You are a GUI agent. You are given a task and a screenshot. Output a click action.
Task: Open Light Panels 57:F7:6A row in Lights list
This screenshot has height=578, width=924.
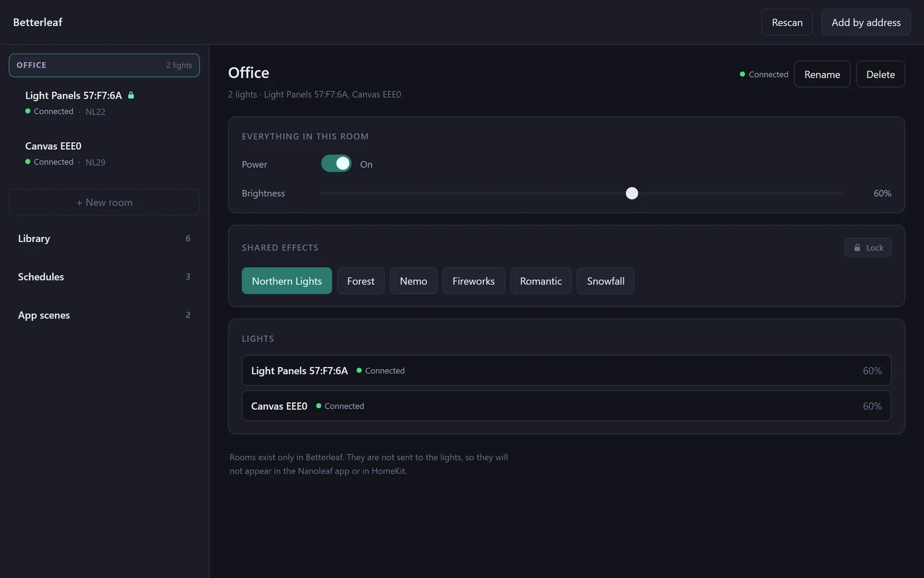(x=566, y=370)
